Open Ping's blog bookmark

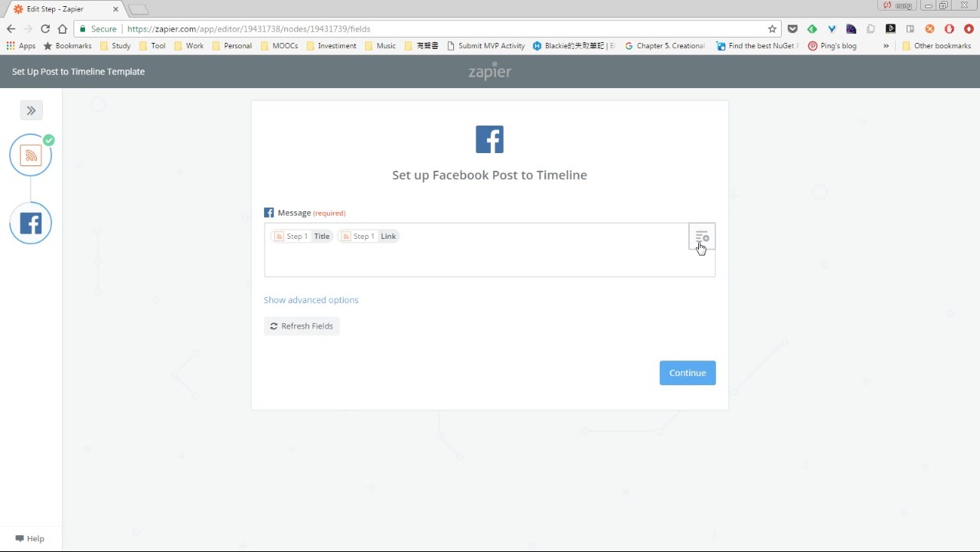tap(832, 46)
